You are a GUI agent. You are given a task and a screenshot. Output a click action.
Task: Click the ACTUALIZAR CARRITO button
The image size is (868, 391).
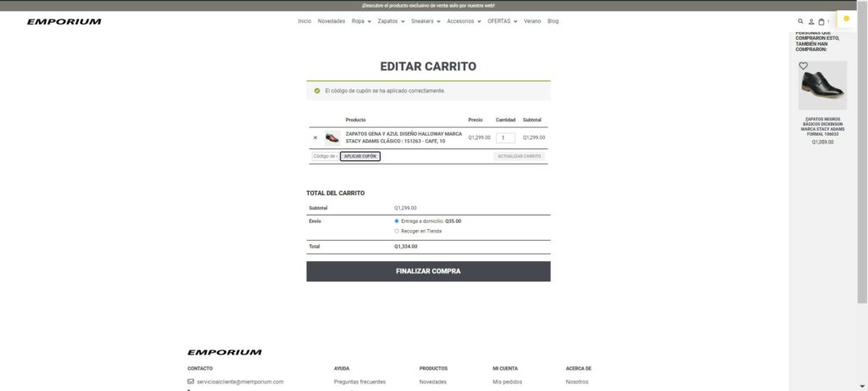[520, 156]
